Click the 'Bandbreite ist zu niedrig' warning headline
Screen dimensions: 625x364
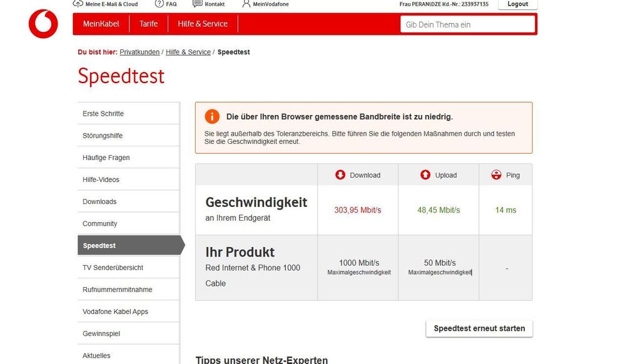(340, 117)
